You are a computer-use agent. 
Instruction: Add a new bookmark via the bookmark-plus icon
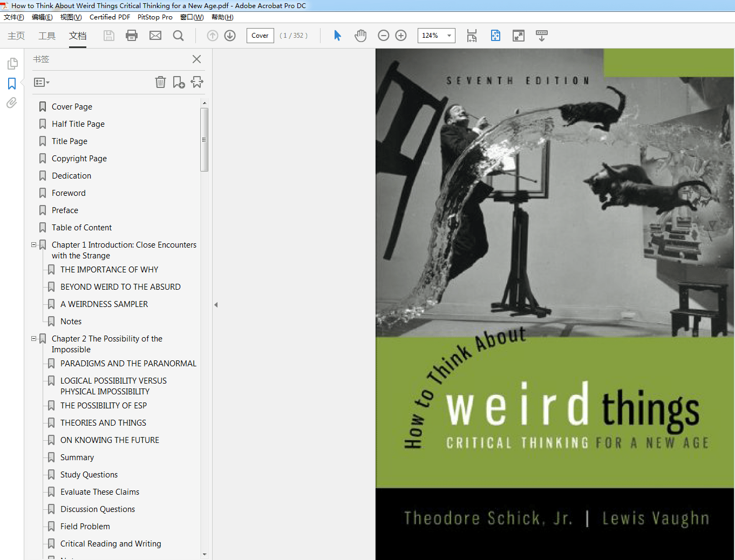pos(179,81)
